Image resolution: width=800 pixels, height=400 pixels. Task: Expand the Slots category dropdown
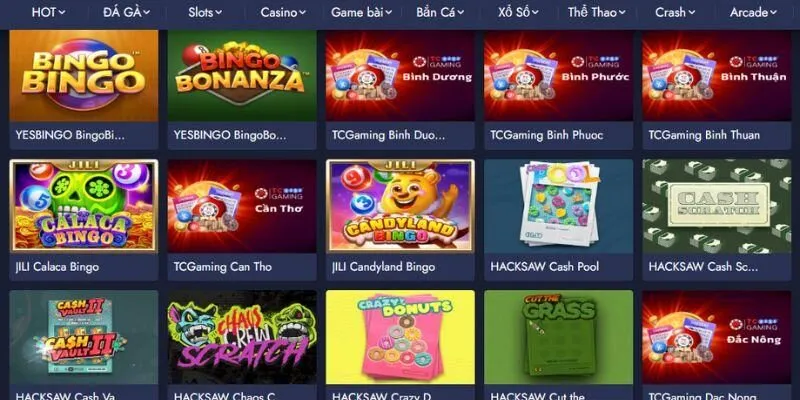point(205,13)
